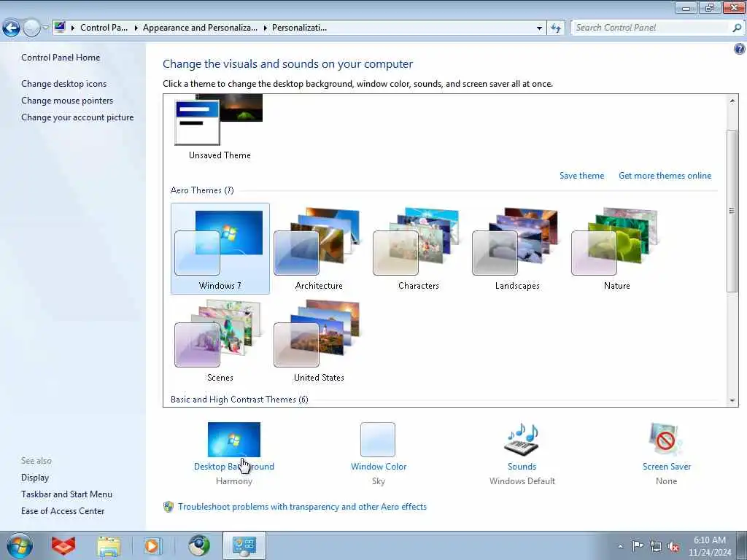This screenshot has height=560, width=747.
Task: Click theme list scroll up arrow
Action: pyautogui.click(x=732, y=101)
